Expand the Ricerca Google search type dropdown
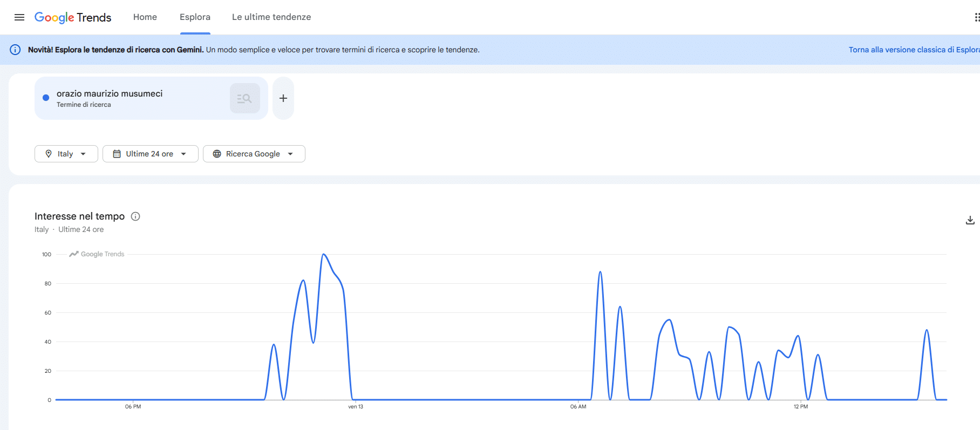 254,154
